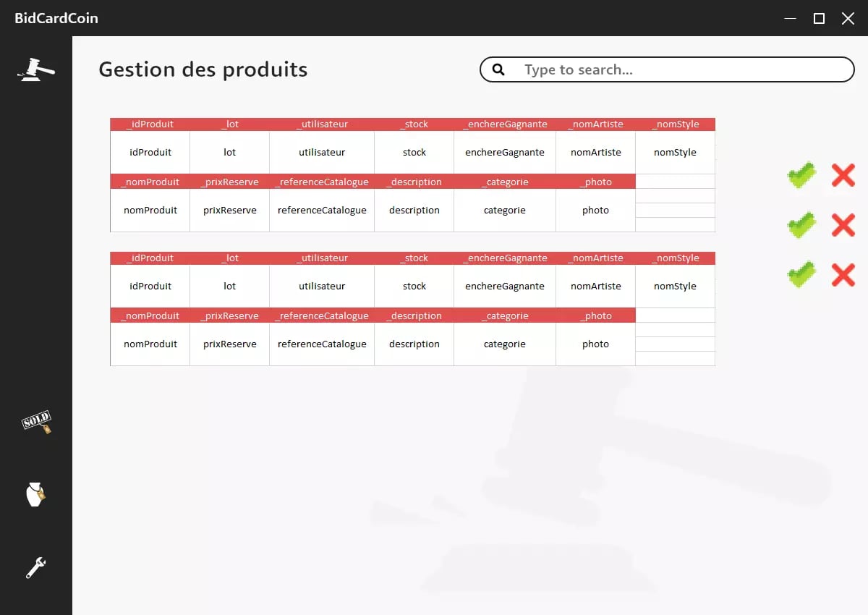Click the second red cross icon

click(x=843, y=225)
